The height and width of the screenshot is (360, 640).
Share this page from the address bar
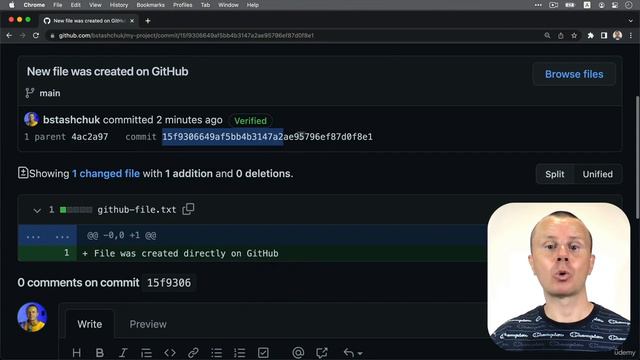point(561,36)
